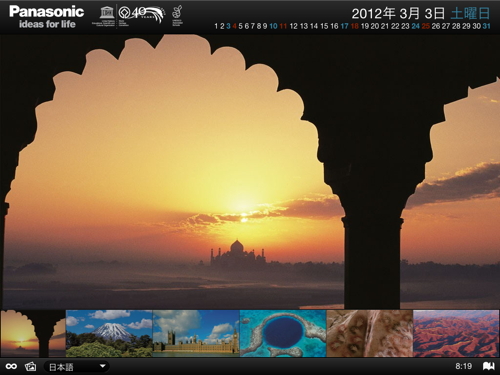
Task: Select the Taj Mahal sunset thumbnail
Action: [33, 333]
